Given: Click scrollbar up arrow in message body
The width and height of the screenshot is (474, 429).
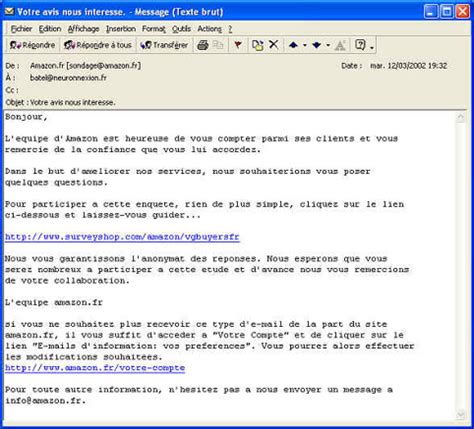Looking at the screenshot, I should 461,117.
